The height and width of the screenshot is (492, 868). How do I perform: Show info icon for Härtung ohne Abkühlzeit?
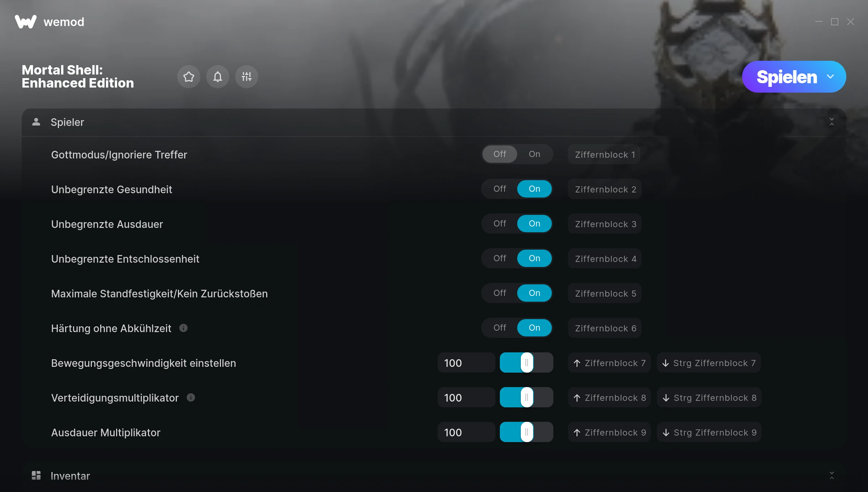[x=184, y=328]
